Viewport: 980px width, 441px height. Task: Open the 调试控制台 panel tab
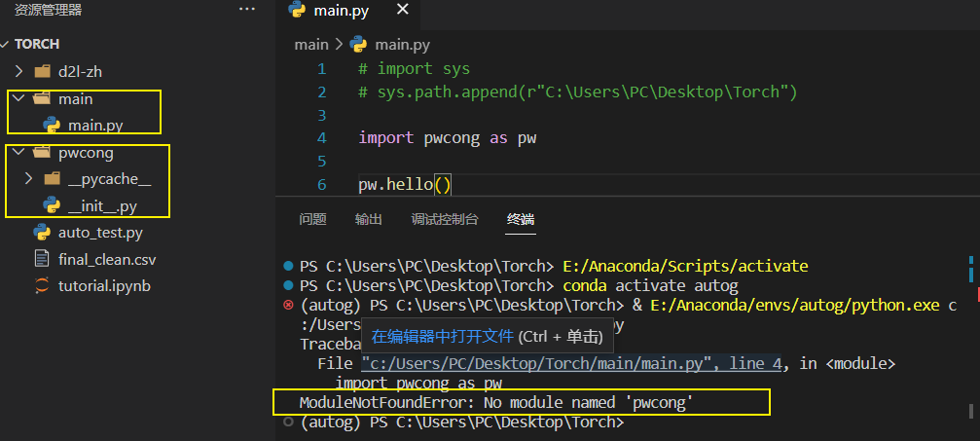tap(445, 220)
